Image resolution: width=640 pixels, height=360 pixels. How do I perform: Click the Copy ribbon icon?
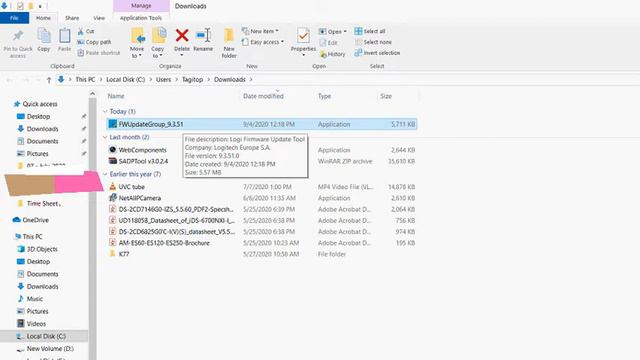(44, 36)
